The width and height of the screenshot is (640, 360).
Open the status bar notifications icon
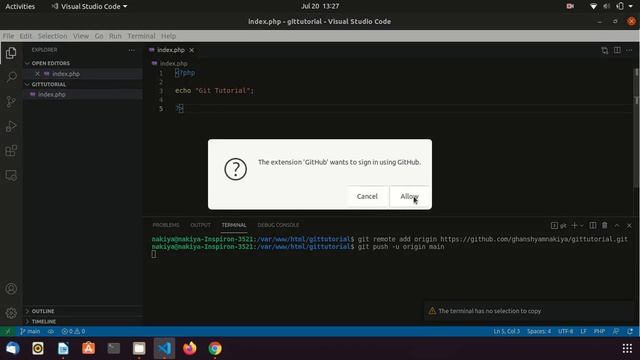[x=630, y=331]
